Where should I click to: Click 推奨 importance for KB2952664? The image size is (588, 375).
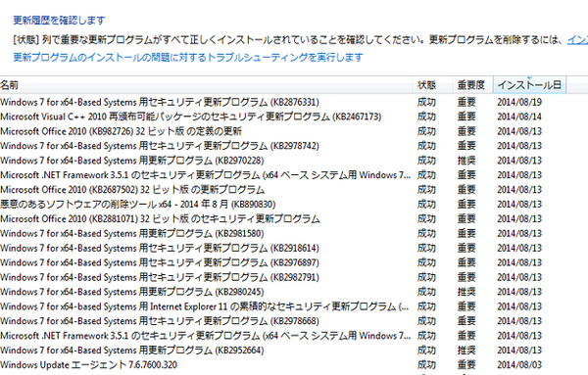click(x=466, y=351)
